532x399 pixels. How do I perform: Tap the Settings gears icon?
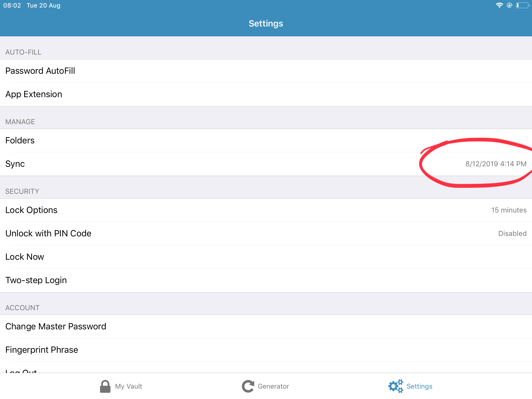click(x=396, y=386)
